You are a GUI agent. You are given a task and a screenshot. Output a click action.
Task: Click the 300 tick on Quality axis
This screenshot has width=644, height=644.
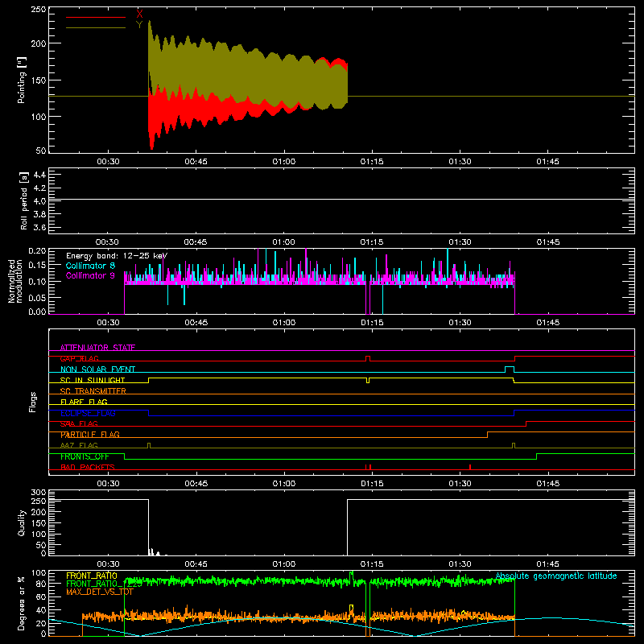coord(39,493)
